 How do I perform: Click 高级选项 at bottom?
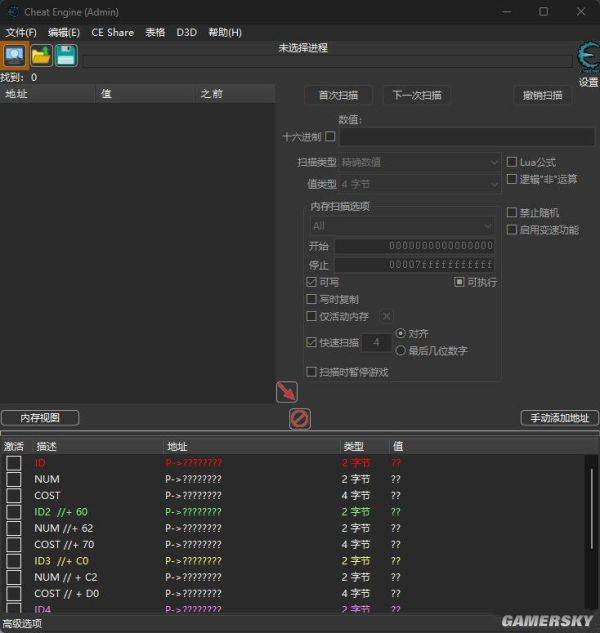[x=22, y=624]
